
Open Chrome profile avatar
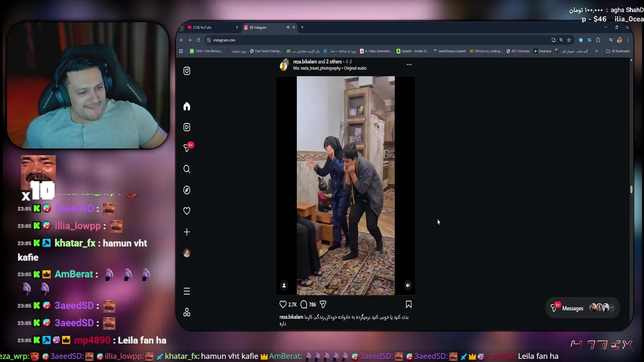pyautogui.click(x=619, y=40)
